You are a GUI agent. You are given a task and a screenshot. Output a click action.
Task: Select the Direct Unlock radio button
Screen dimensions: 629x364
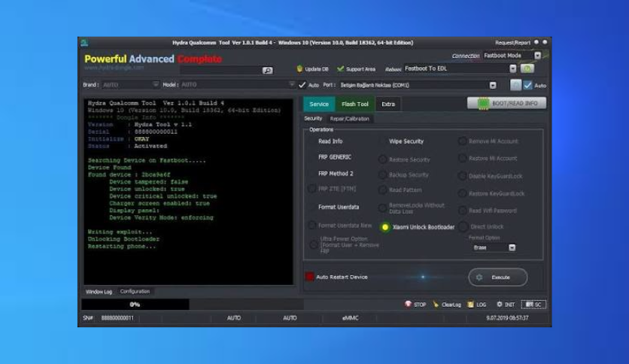point(463,227)
